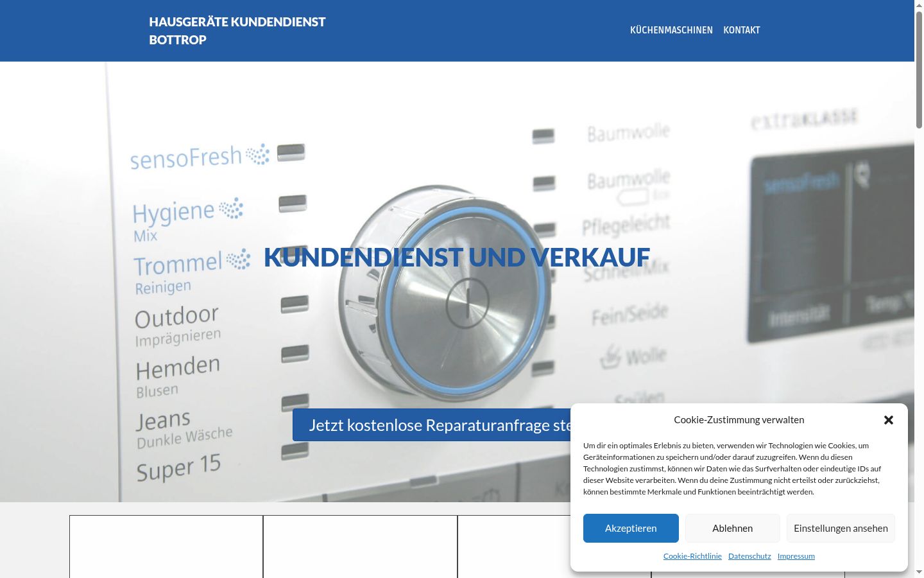Go to Küchenmaschinen menu item
Image resolution: width=924 pixels, height=578 pixels.
point(671,30)
